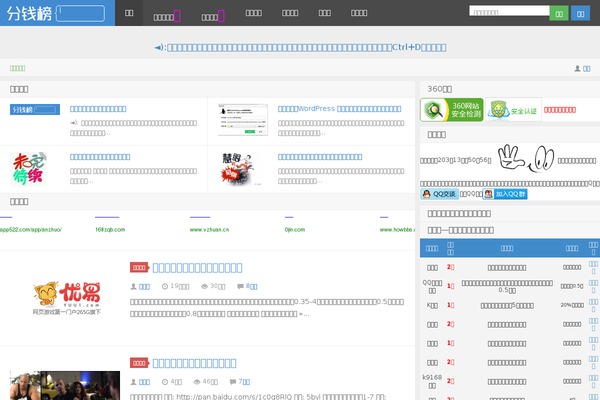Click the 360 sidebar section heading
This screenshot has width=600, height=400.
click(x=439, y=89)
